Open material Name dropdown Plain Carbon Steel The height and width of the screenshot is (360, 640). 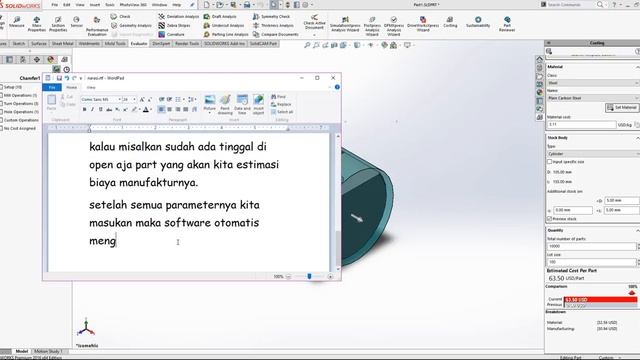coord(593,98)
